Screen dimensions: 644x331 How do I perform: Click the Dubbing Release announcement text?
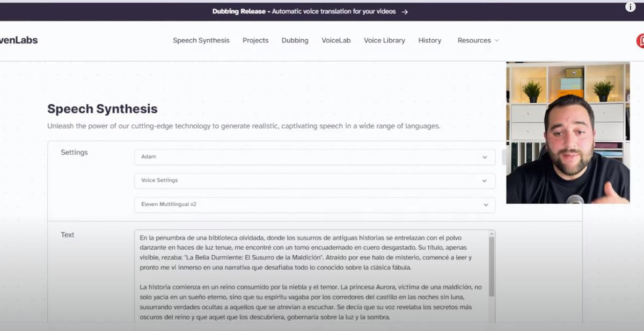coord(304,11)
